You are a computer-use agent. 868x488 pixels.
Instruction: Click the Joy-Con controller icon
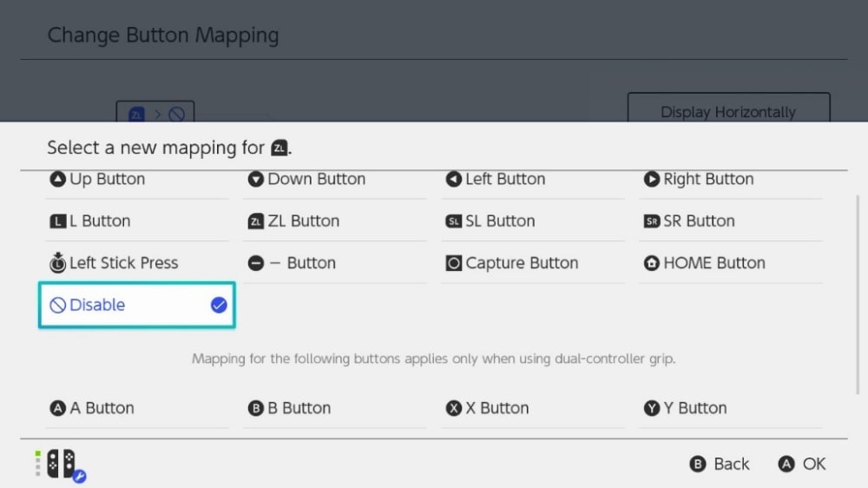point(61,464)
